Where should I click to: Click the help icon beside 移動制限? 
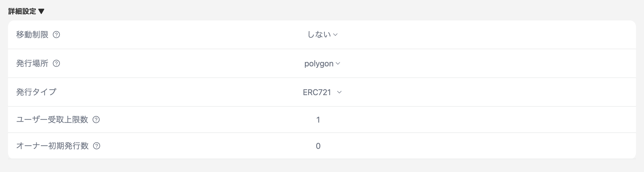point(56,35)
